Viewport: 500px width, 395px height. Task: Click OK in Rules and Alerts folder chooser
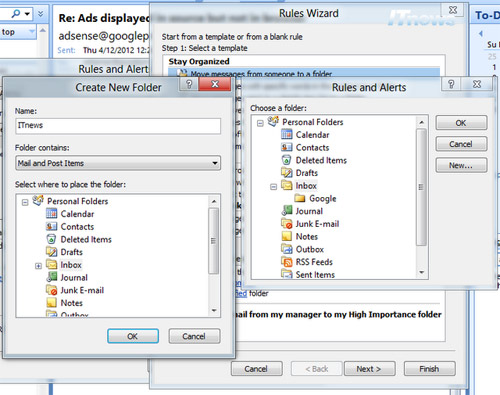(461, 123)
